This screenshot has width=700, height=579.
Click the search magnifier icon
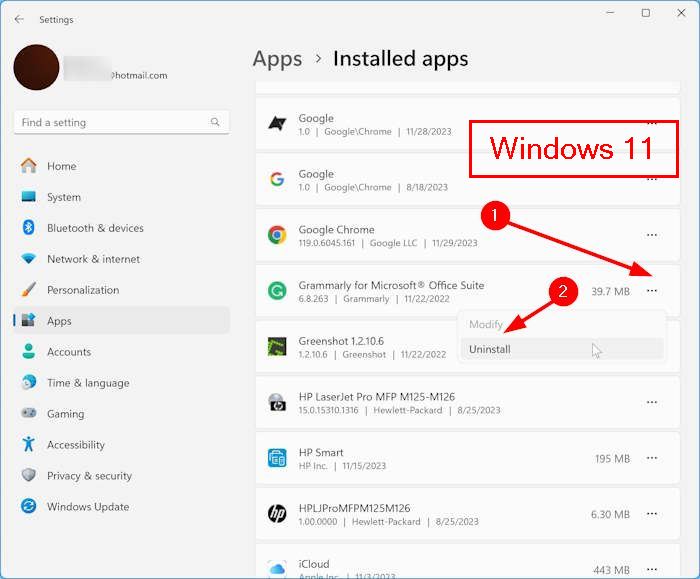pos(215,122)
